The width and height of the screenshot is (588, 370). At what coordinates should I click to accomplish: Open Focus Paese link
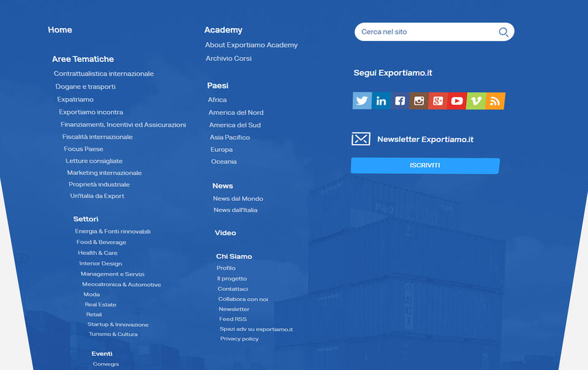pos(84,149)
